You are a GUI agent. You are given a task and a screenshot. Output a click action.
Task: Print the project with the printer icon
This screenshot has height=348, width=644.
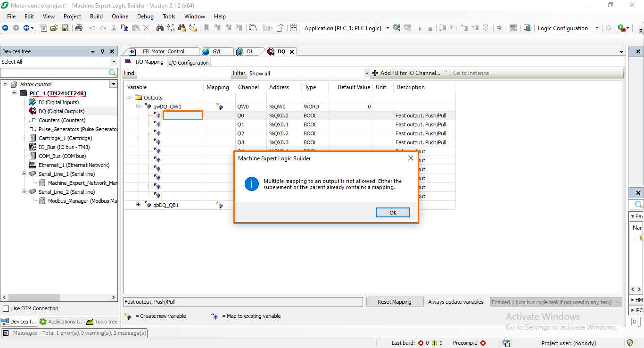(79, 28)
